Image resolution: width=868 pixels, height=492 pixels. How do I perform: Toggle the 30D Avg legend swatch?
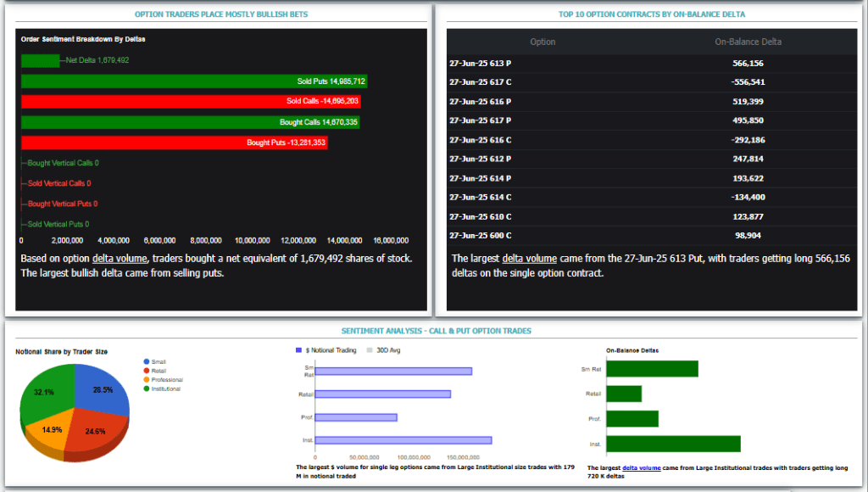click(x=370, y=350)
